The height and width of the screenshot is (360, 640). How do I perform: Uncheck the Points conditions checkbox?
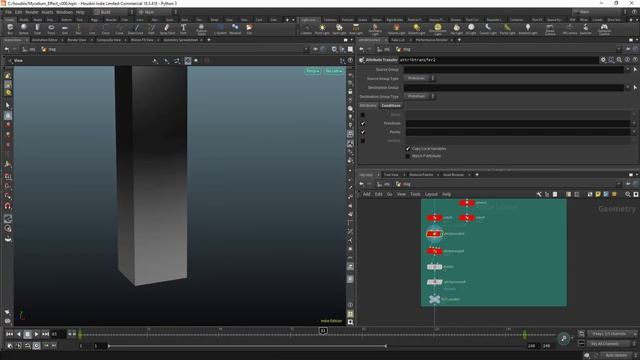362,132
